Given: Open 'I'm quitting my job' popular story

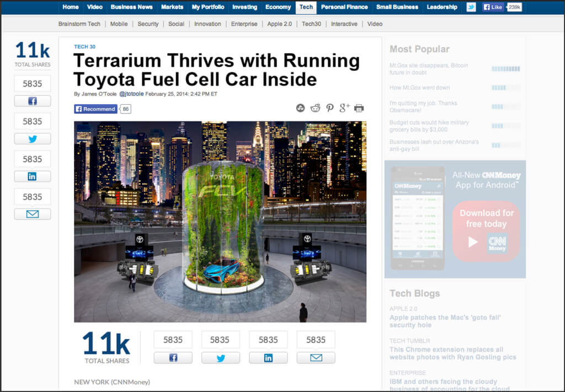Looking at the screenshot, I should point(423,106).
